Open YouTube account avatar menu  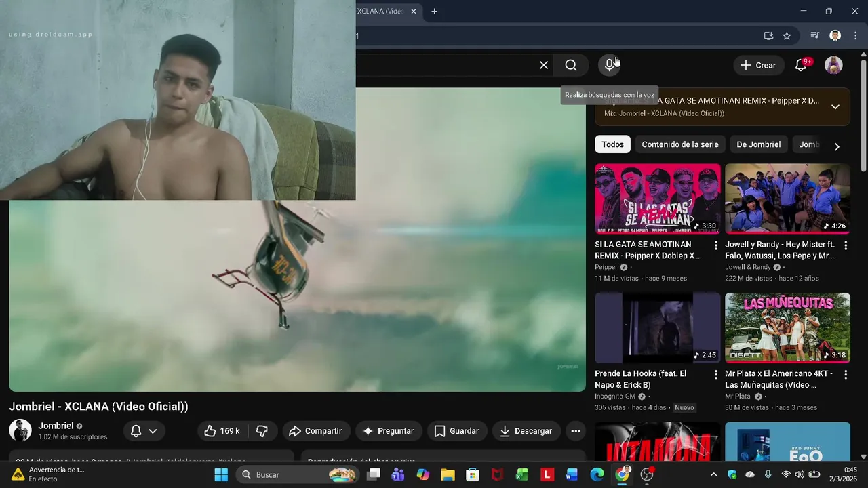[833, 65]
